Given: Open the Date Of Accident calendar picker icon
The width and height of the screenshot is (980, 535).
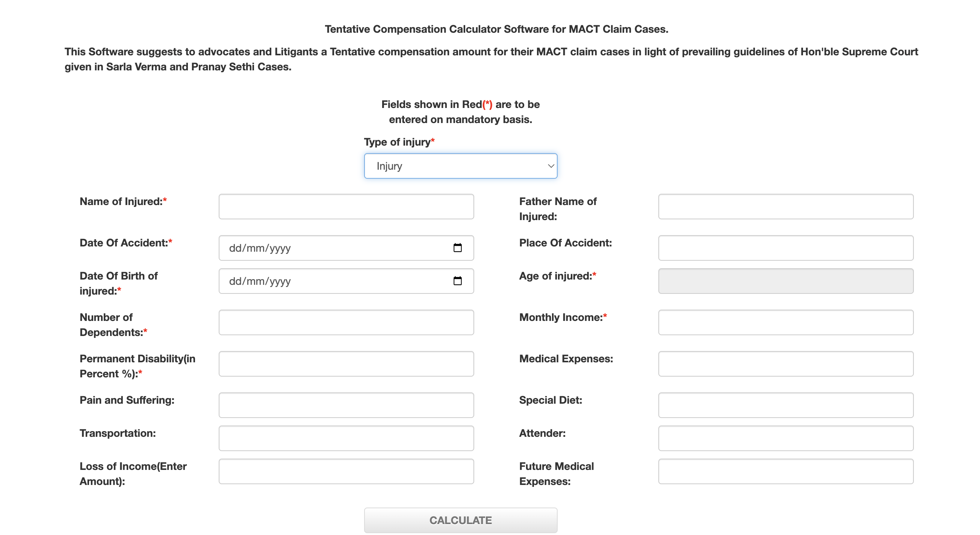Looking at the screenshot, I should (x=457, y=248).
